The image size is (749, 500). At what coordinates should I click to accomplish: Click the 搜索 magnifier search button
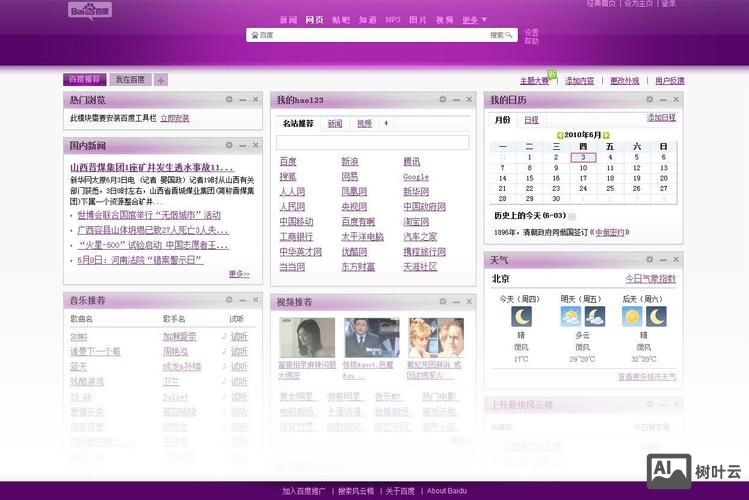click(501, 35)
